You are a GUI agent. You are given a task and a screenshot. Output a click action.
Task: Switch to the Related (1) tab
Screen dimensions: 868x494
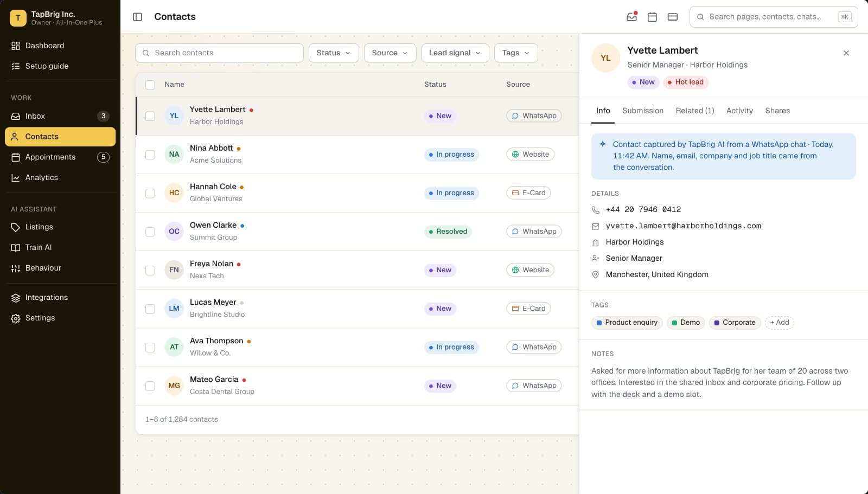point(695,111)
